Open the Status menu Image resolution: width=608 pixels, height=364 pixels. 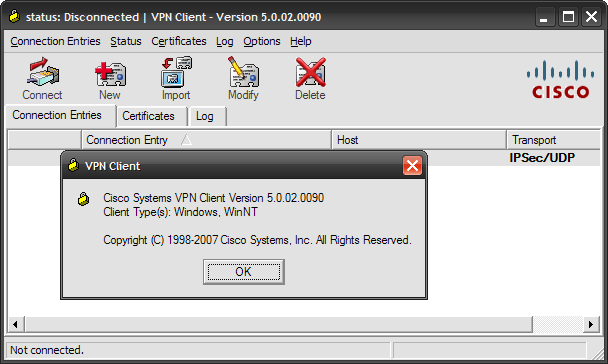pyautogui.click(x=126, y=41)
